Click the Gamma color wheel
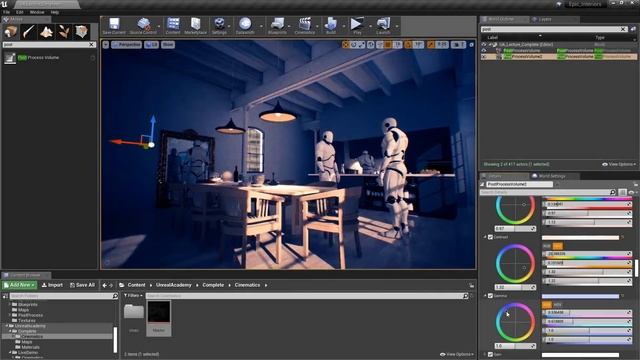Image resolution: width=640 pixels, height=360 pixels. (x=516, y=322)
